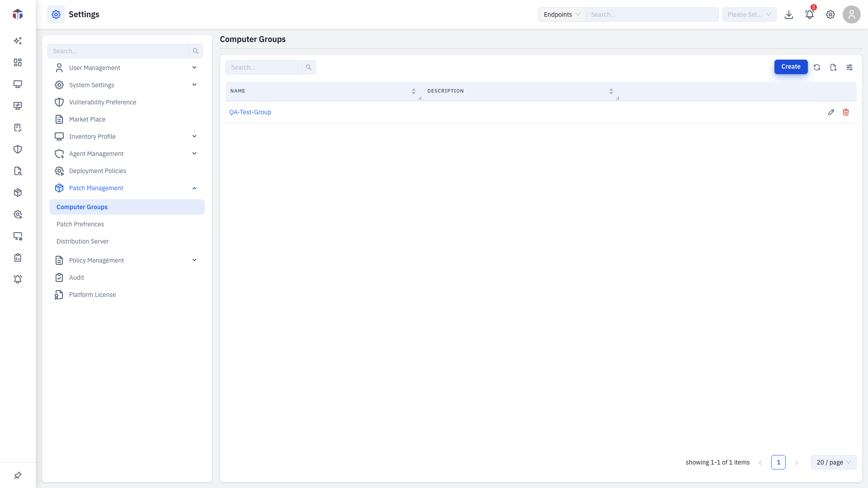Click the Create button

[x=791, y=67]
